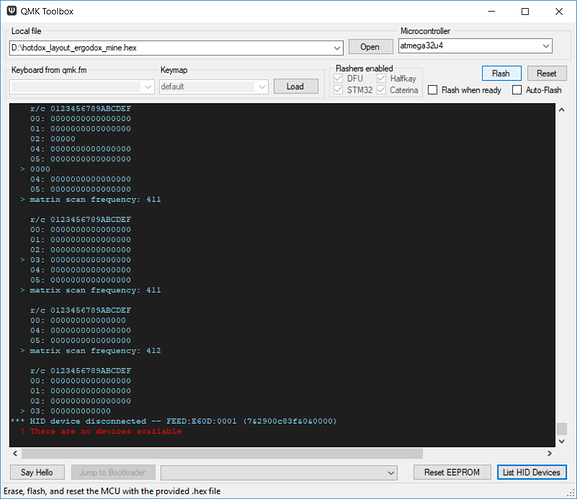Minimize the QMK Toolbox window
Image resolution: width=577 pixels, height=499 pixels.
click(492, 11)
